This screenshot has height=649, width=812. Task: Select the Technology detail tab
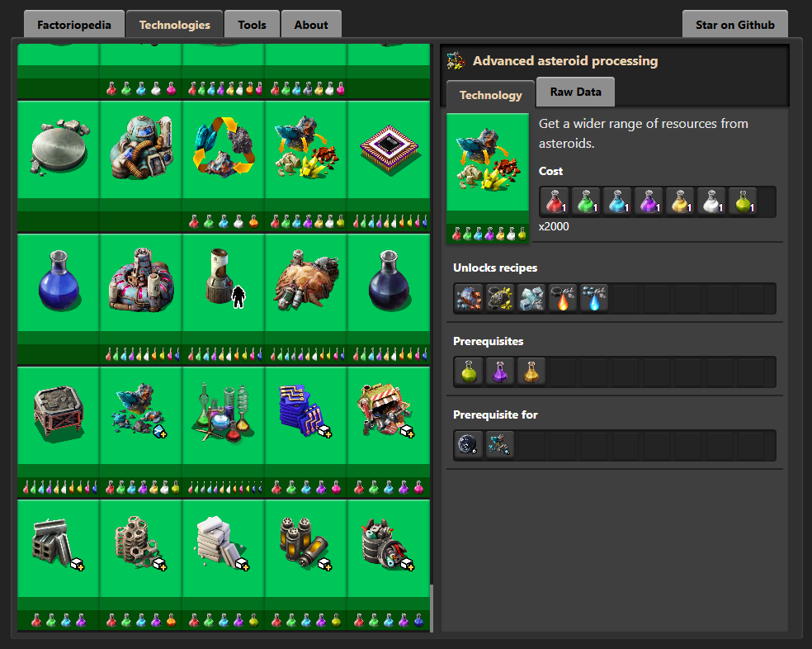click(x=490, y=95)
